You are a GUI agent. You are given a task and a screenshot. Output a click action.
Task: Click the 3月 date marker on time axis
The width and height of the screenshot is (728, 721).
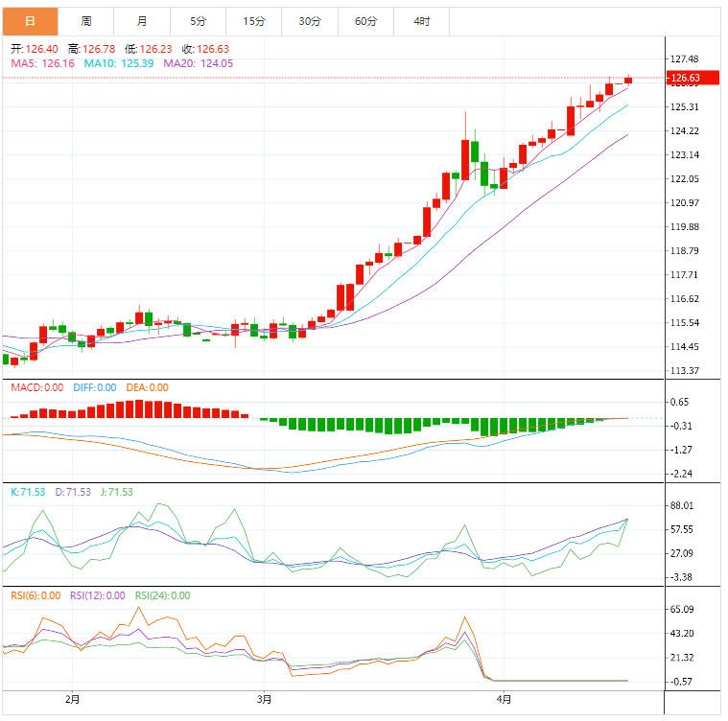click(265, 700)
